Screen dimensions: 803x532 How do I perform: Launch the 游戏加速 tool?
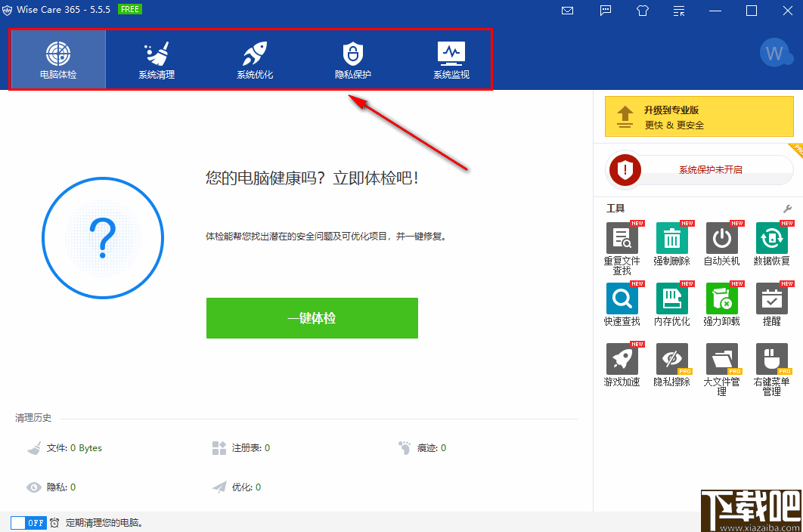(x=622, y=364)
